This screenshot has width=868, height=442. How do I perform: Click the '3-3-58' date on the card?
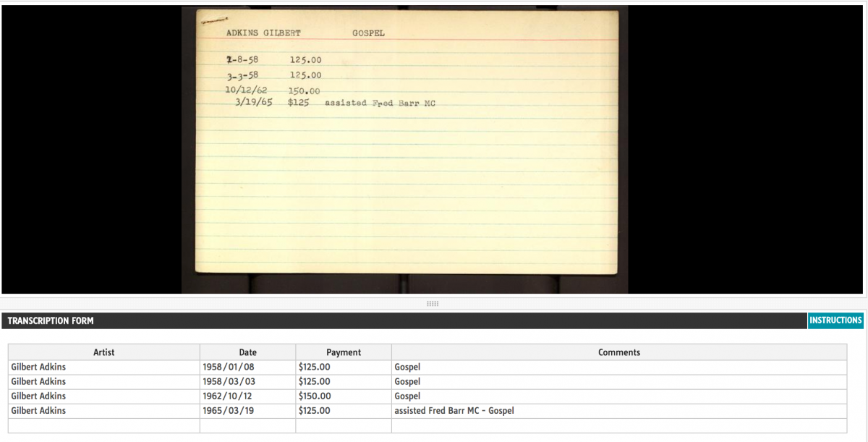pyautogui.click(x=242, y=75)
